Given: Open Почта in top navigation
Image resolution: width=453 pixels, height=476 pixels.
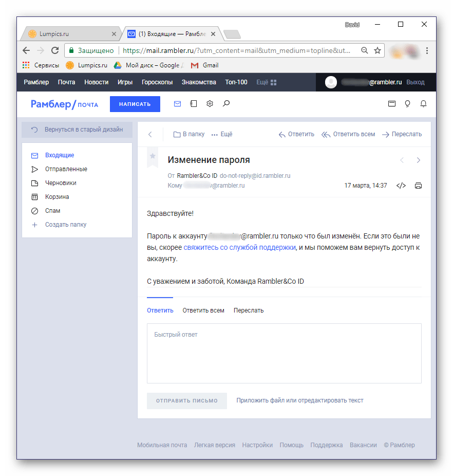Looking at the screenshot, I should (x=66, y=82).
